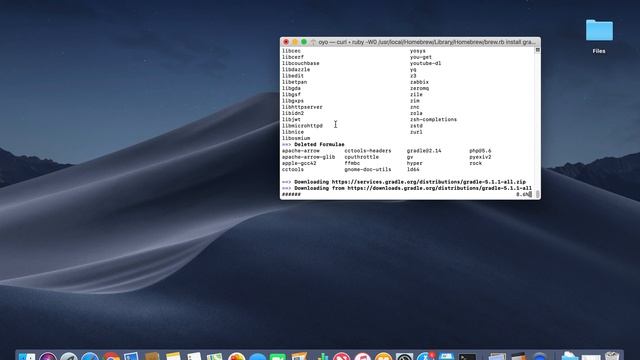Click the 'youtube-dl' entry

(x=425, y=63)
